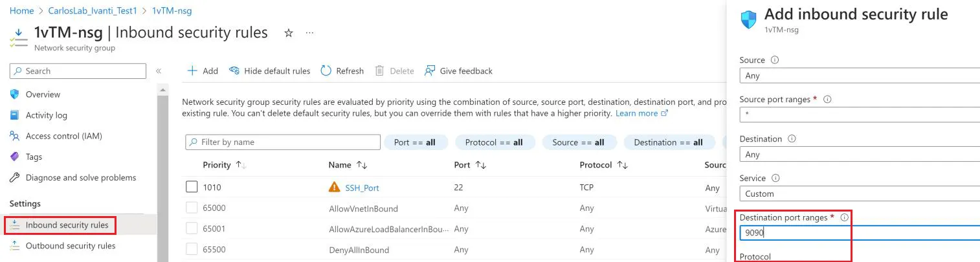
Task: Click port value 22
Action: (x=459, y=188)
